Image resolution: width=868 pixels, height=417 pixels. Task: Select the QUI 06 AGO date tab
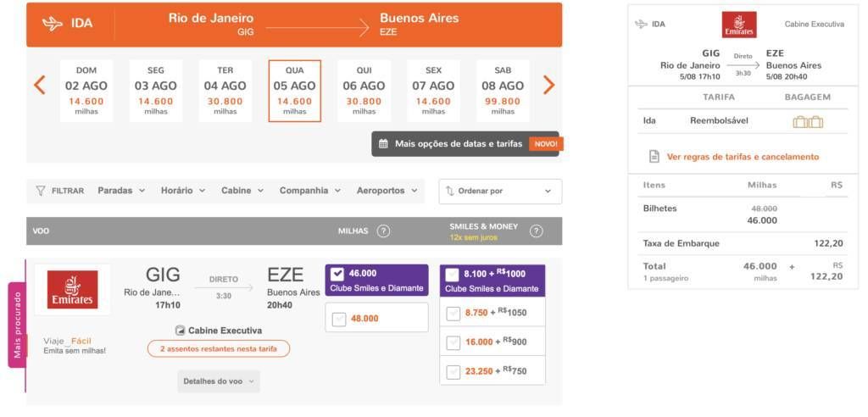364,91
